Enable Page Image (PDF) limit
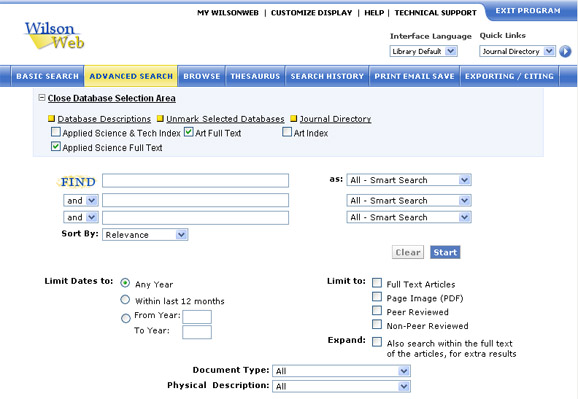Image resolution: width=578 pixels, height=399 pixels. pyautogui.click(x=377, y=296)
